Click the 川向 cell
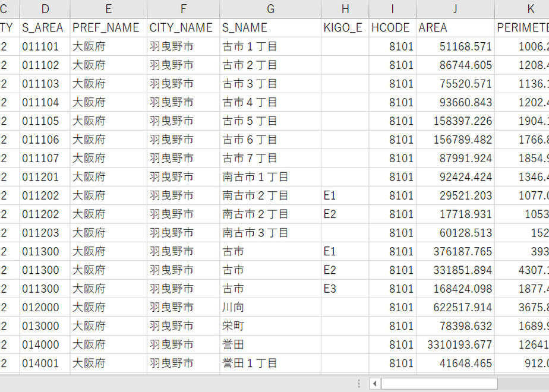Viewport: 549px width, 392px height. point(270,307)
